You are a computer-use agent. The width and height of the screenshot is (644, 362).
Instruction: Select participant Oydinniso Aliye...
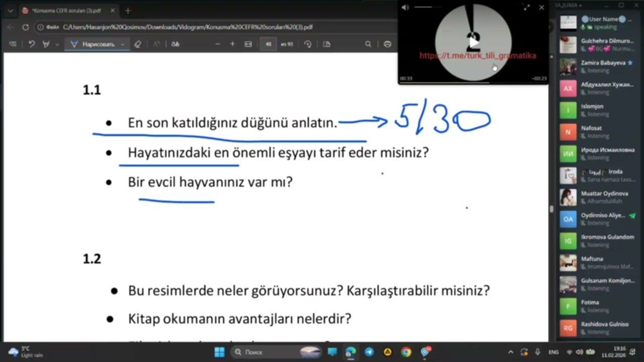click(597, 219)
